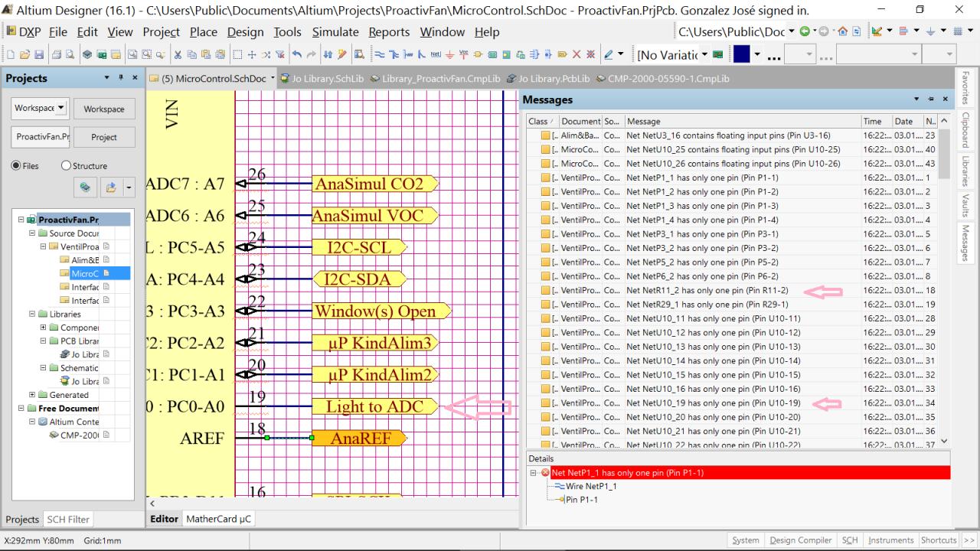This screenshot has height=551, width=980.
Task: Open the Reports menu
Action: (388, 32)
